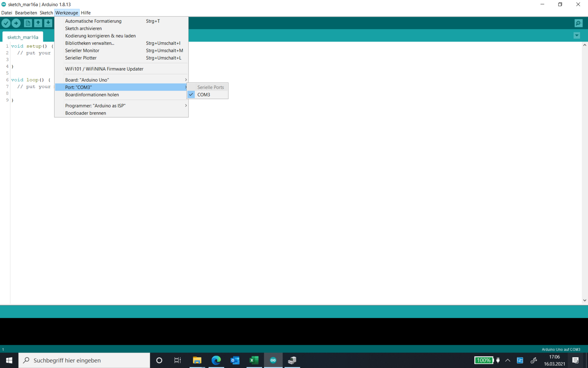Launch Excel from the taskbar
The height and width of the screenshot is (368, 588).
(254, 360)
